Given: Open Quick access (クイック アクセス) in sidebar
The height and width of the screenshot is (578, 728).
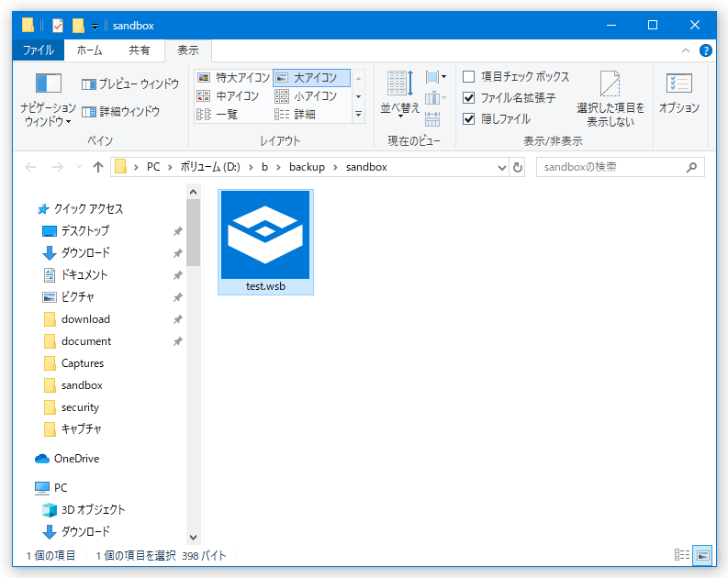Looking at the screenshot, I should tap(80, 209).
